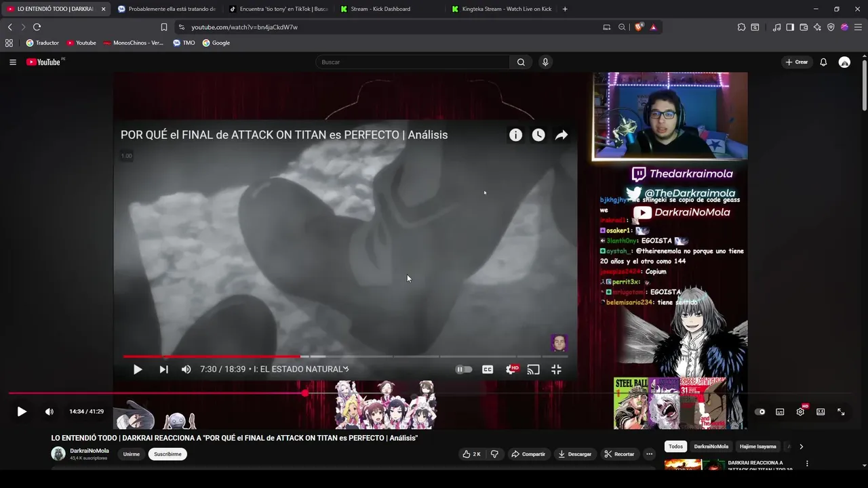The height and width of the screenshot is (488, 868).
Task: Open YouTube notifications bell
Action: point(823,62)
